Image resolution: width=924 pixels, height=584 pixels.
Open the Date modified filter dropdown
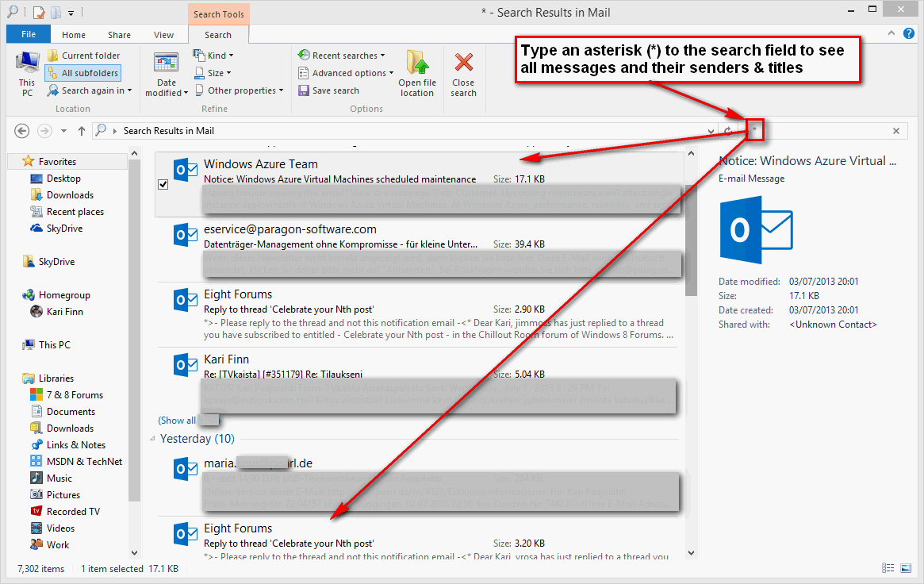pyautogui.click(x=167, y=75)
